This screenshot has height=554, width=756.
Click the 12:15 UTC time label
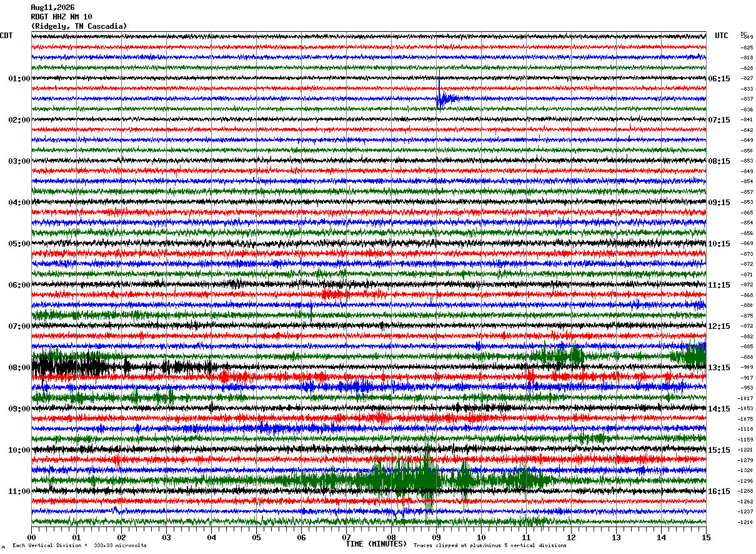tap(719, 326)
